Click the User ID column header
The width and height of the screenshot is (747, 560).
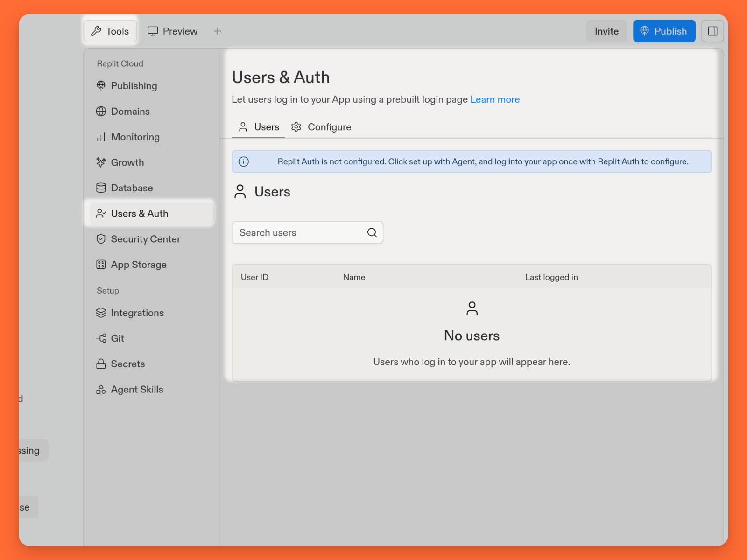click(254, 277)
